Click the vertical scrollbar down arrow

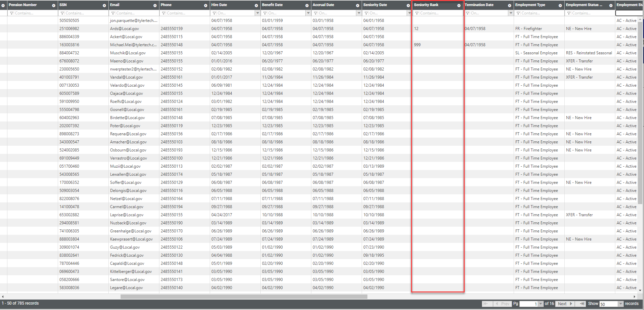[640, 290]
